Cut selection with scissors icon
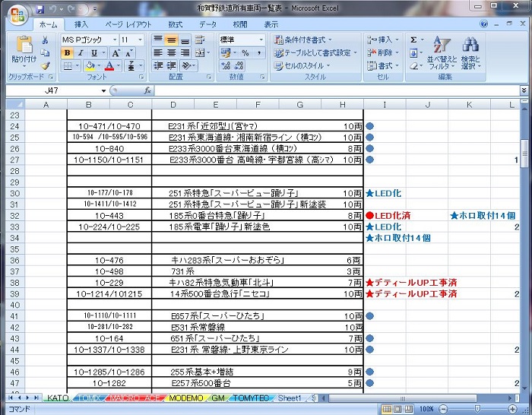 coord(45,40)
